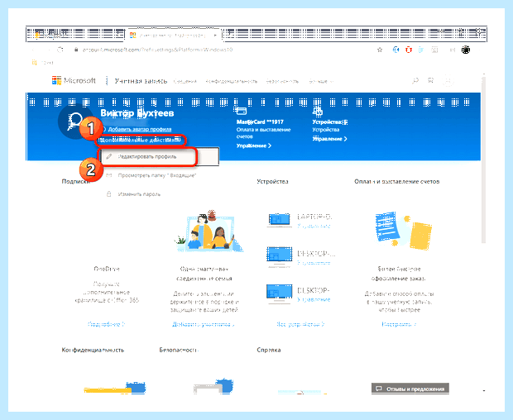The height and width of the screenshot is (420, 513).
Task: Click the Конфиденциальность section heading near the bottom
Action: coord(93,350)
